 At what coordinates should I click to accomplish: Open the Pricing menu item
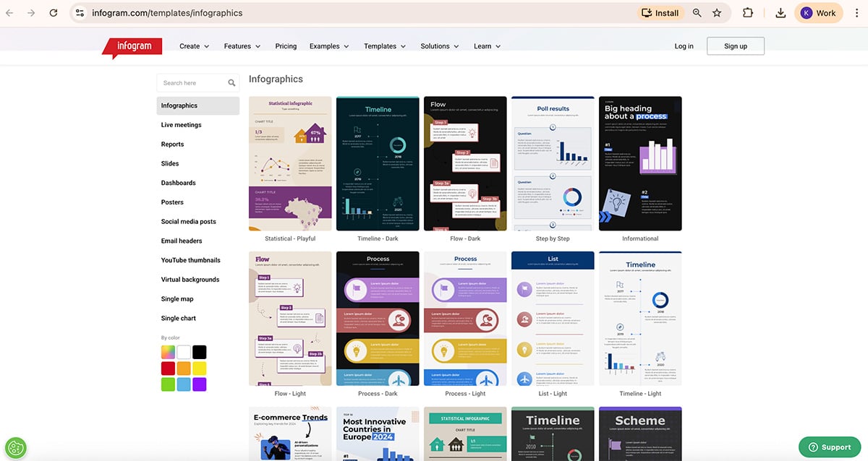[286, 46]
